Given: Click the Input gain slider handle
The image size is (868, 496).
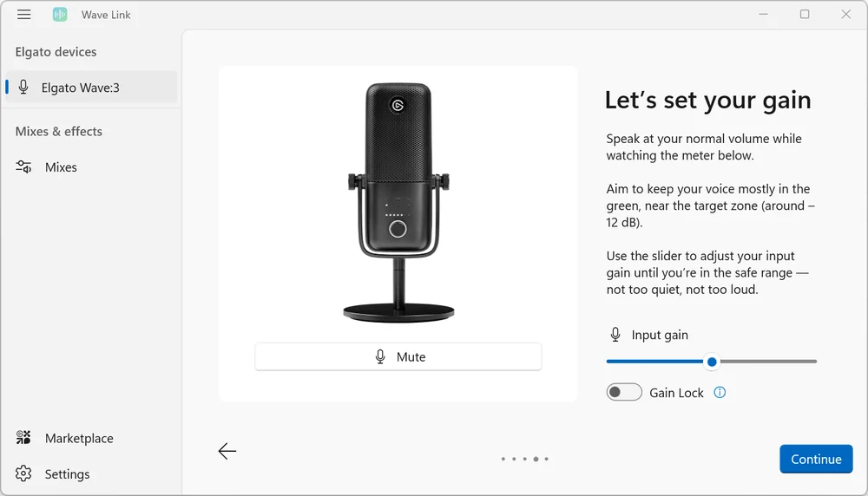Looking at the screenshot, I should tap(712, 362).
